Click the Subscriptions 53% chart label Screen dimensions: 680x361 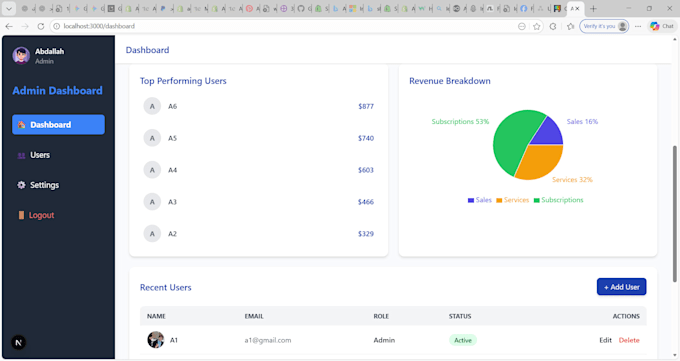pos(460,121)
